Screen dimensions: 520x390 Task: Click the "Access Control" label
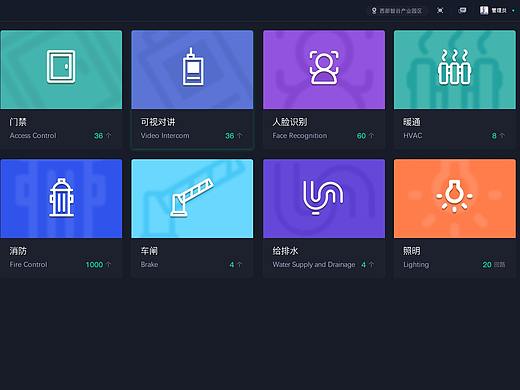coord(33,135)
